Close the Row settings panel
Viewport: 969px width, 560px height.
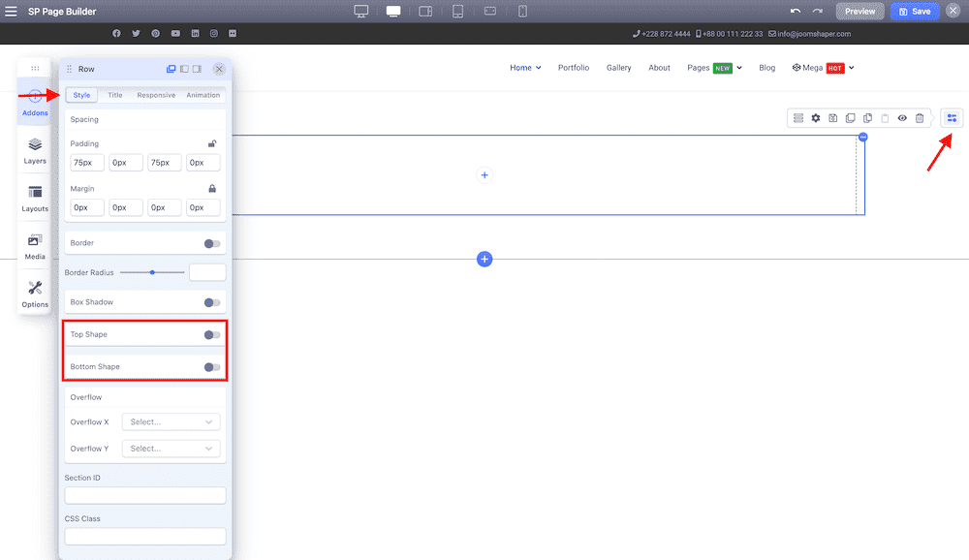pos(219,69)
